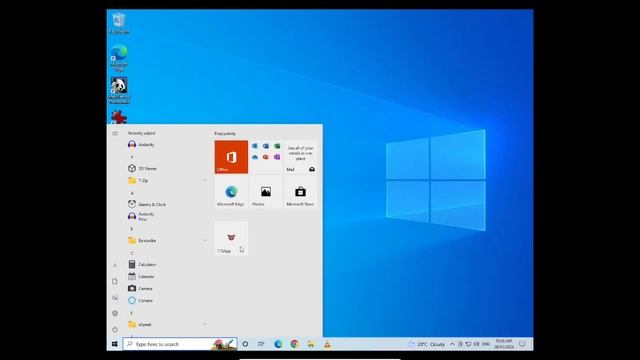The image size is (640, 360).
Task: Expand Start menu hamburger button
Action: coord(115,133)
